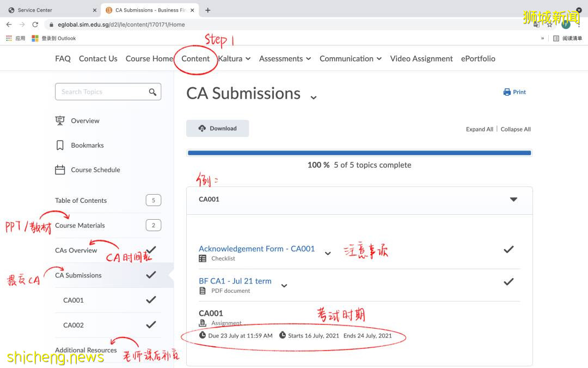This screenshot has height=368, width=588.
Task: Click the magnifier icon in Search Topics
Action: 152,92
